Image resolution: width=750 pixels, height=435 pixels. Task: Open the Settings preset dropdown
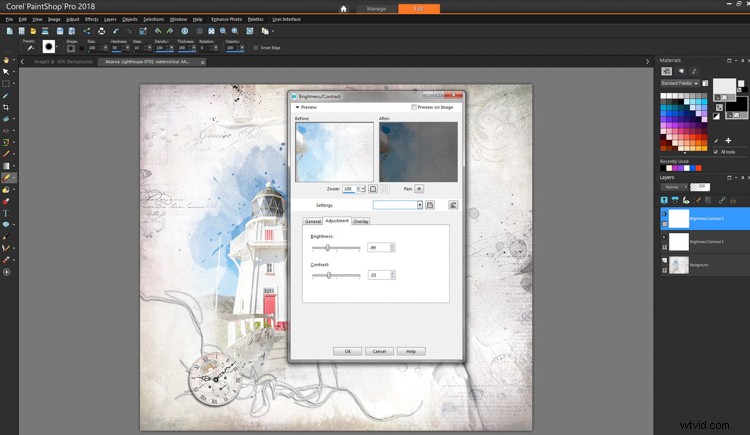coord(419,205)
